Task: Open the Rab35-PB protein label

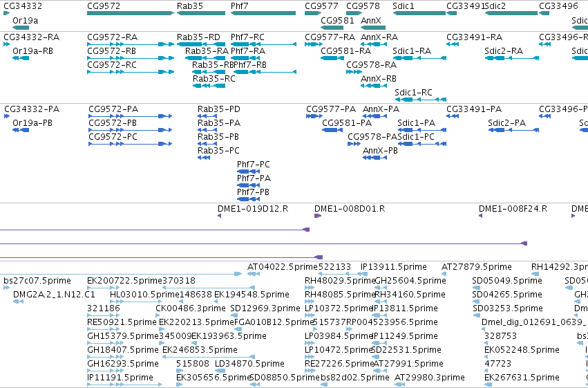Action: click(x=218, y=137)
